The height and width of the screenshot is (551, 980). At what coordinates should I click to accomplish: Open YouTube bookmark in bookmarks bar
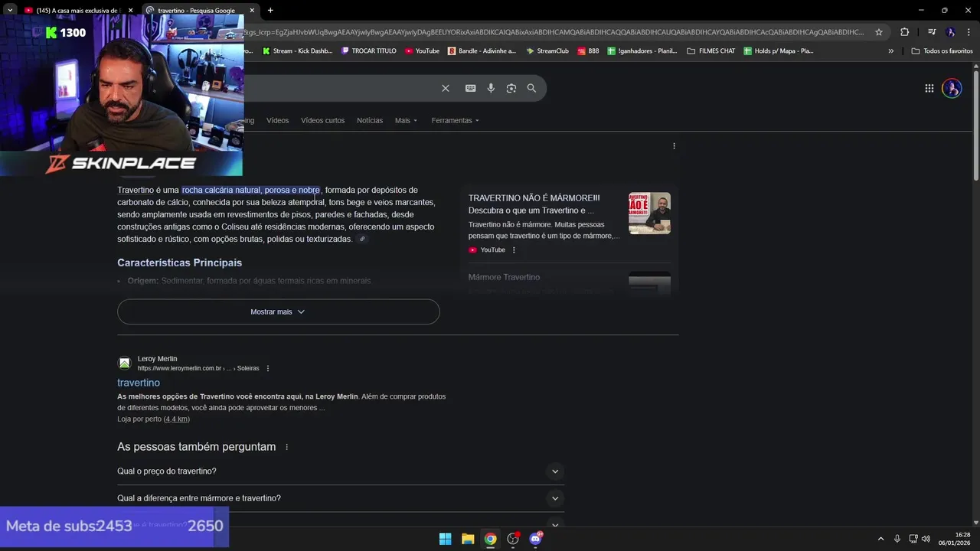(x=422, y=51)
